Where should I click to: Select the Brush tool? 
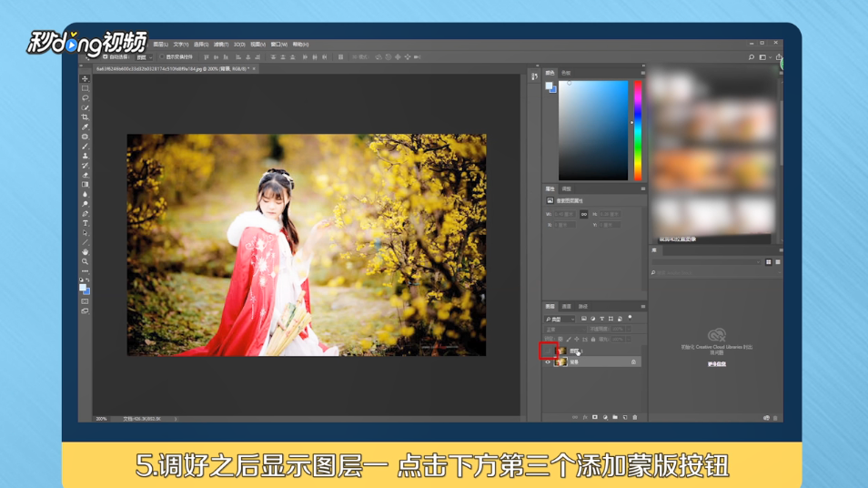[86, 147]
